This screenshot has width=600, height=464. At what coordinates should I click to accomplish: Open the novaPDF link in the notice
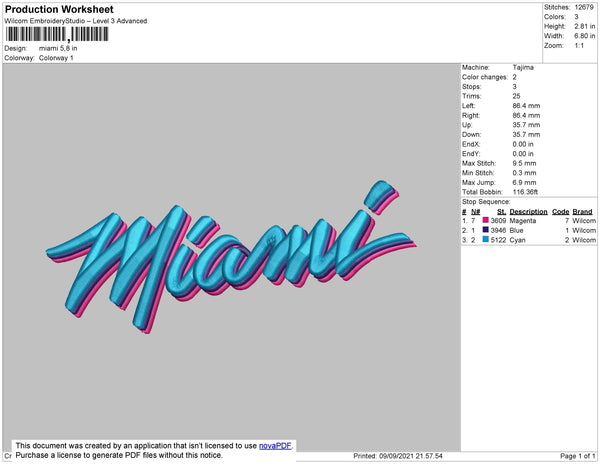[x=275, y=446]
